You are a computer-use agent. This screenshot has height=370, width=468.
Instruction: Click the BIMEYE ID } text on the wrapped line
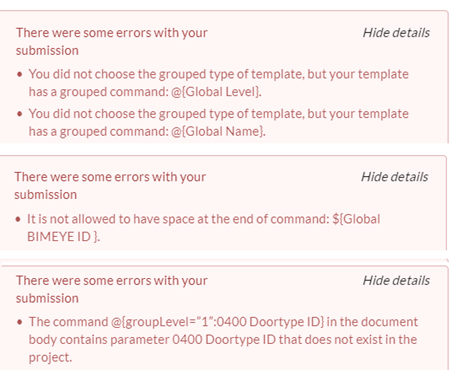click(63, 237)
